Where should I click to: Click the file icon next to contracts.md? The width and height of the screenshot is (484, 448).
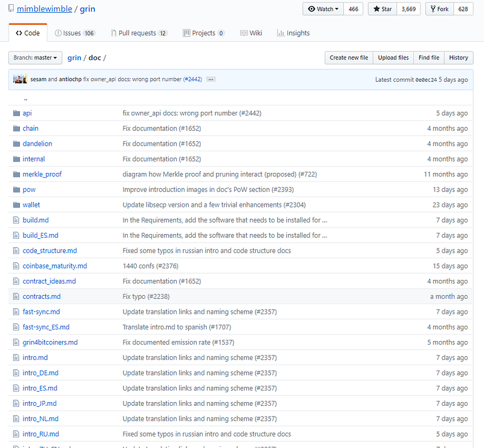tap(16, 296)
